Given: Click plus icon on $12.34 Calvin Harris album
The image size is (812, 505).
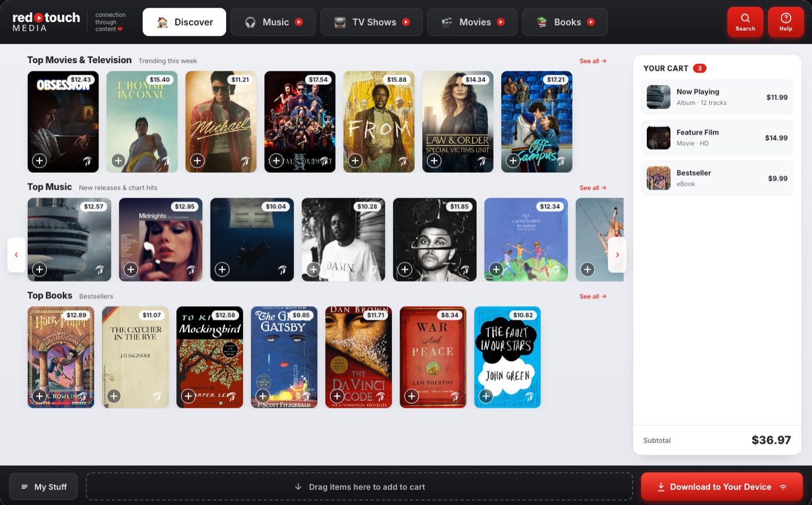Looking at the screenshot, I should (x=496, y=269).
